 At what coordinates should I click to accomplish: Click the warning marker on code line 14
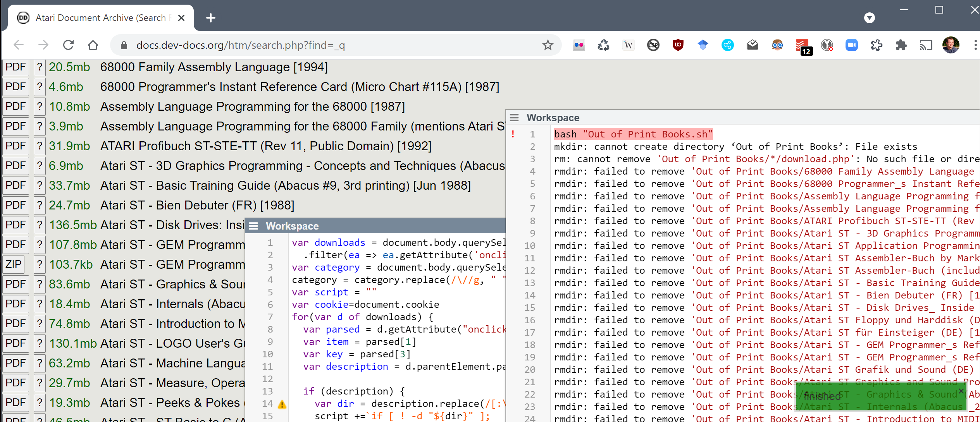click(x=282, y=404)
